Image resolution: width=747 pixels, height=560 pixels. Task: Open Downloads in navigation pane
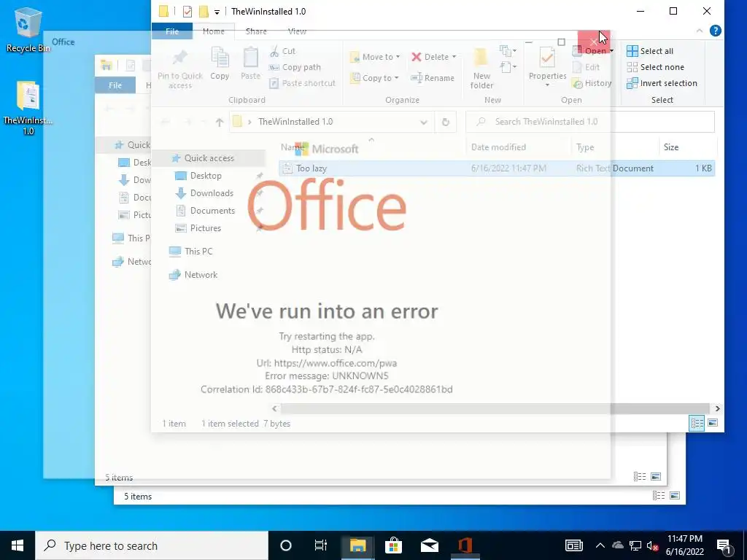(x=212, y=193)
